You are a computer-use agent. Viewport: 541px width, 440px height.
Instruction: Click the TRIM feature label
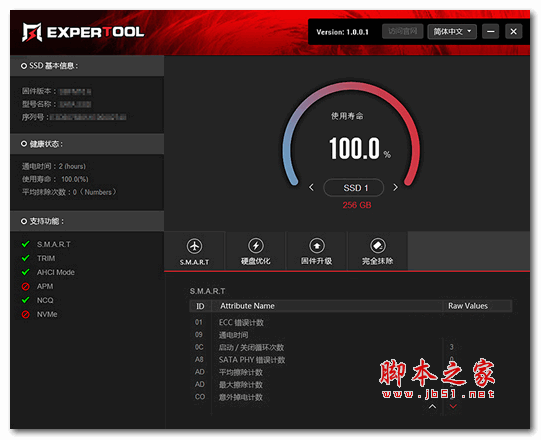(x=46, y=258)
